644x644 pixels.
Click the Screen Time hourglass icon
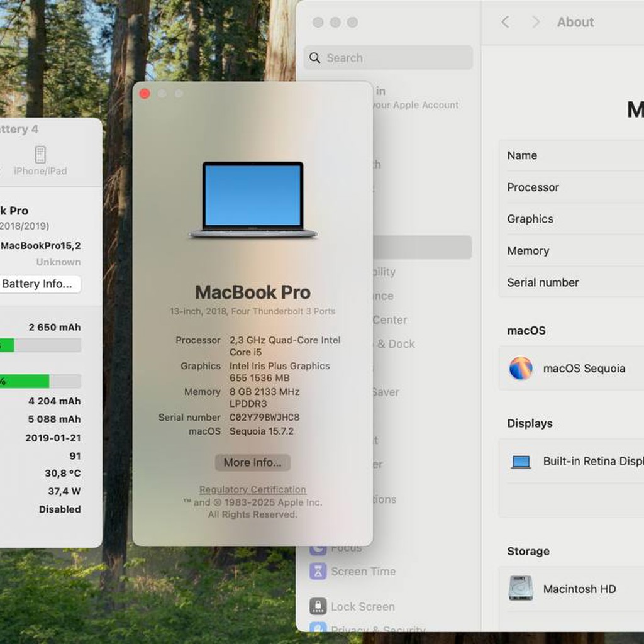[318, 571]
